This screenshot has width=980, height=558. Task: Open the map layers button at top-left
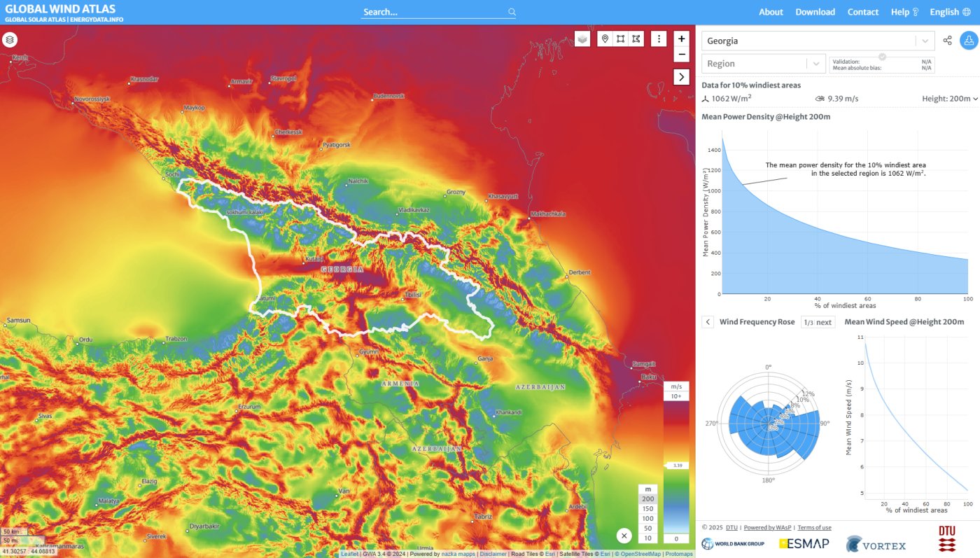pyautogui.click(x=10, y=40)
